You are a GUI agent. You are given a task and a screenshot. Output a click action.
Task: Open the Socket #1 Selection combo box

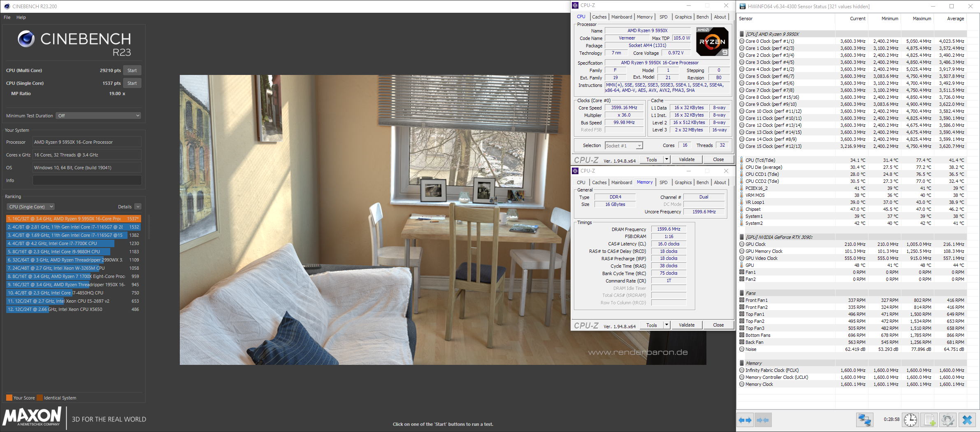(624, 145)
